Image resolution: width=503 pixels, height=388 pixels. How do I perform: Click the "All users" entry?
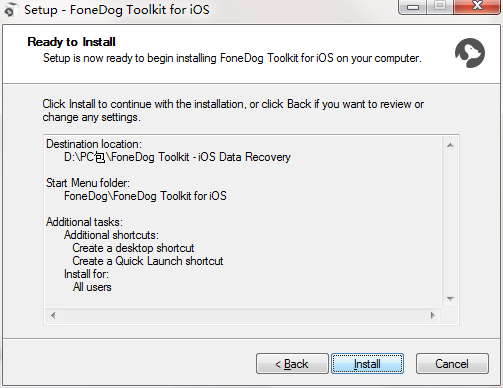click(x=92, y=287)
